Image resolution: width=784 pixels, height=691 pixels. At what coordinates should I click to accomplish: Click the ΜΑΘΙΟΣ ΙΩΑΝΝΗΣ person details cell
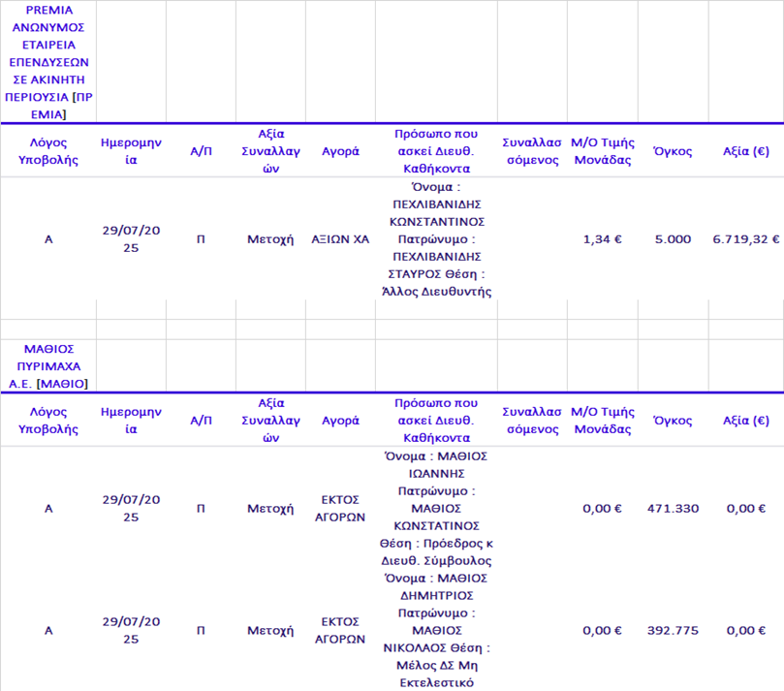436,509
